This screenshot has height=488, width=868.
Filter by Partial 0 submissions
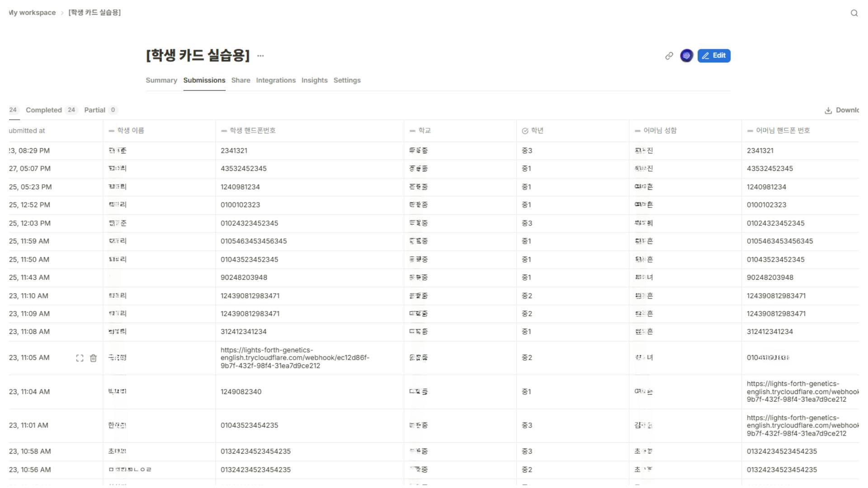pos(101,110)
